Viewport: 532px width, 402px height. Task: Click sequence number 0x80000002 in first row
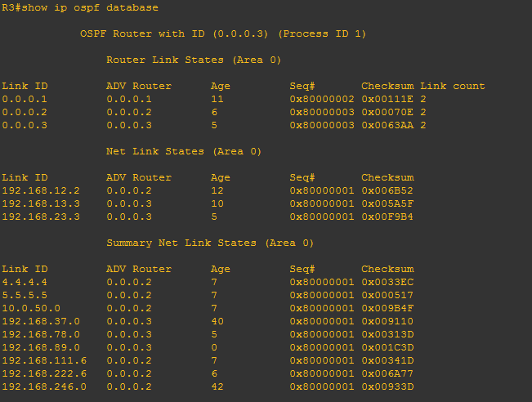(x=322, y=99)
